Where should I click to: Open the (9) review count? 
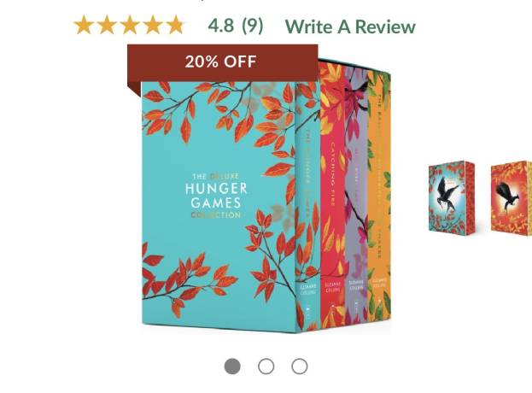click(x=253, y=26)
